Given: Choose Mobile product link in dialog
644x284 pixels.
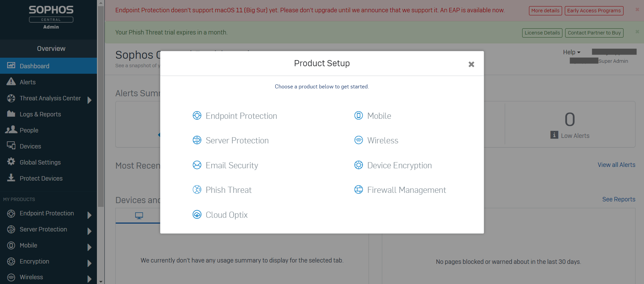Looking at the screenshot, I should (379, 116).
